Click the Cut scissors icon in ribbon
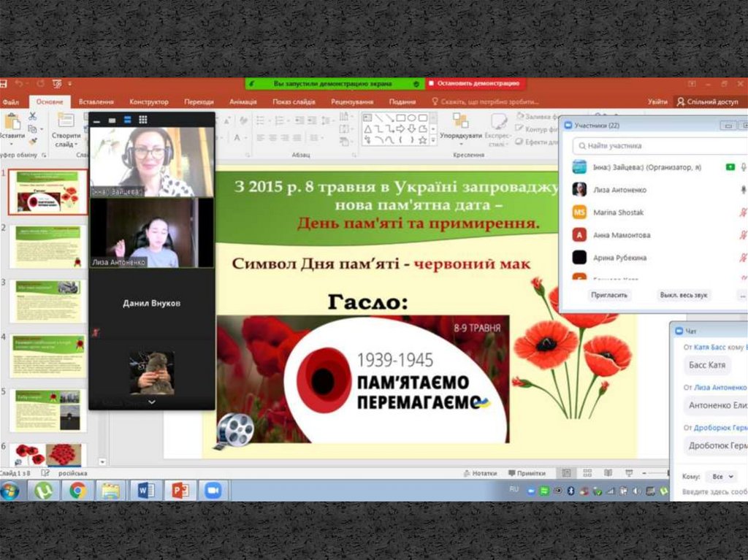Screen dimensions: 748x560 click(x=32, y=116)
